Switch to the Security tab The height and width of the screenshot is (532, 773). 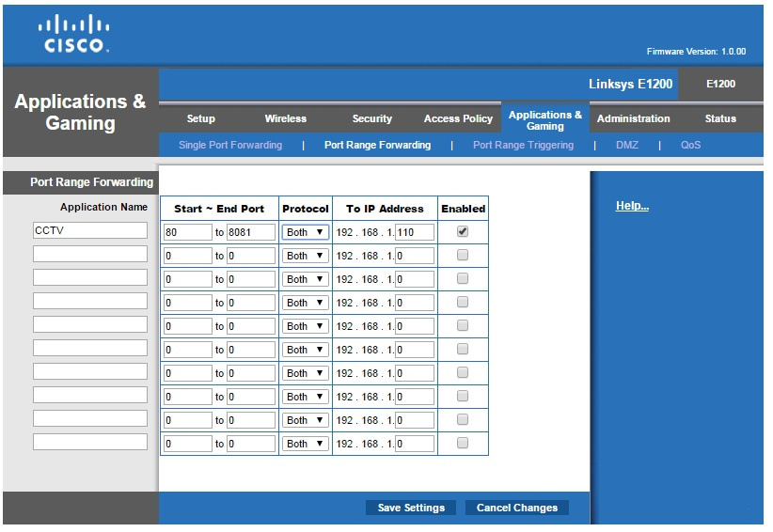pos(372,118)
